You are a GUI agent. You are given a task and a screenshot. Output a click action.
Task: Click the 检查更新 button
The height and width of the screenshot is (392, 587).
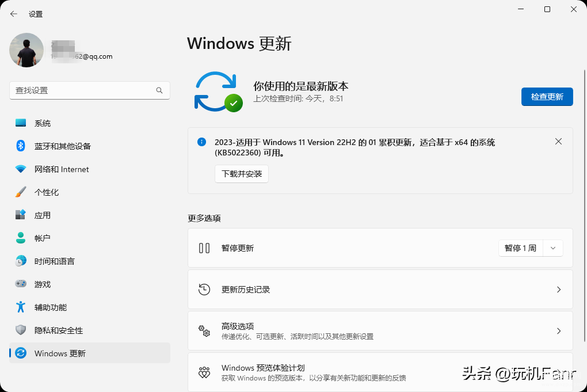(547, 97)
